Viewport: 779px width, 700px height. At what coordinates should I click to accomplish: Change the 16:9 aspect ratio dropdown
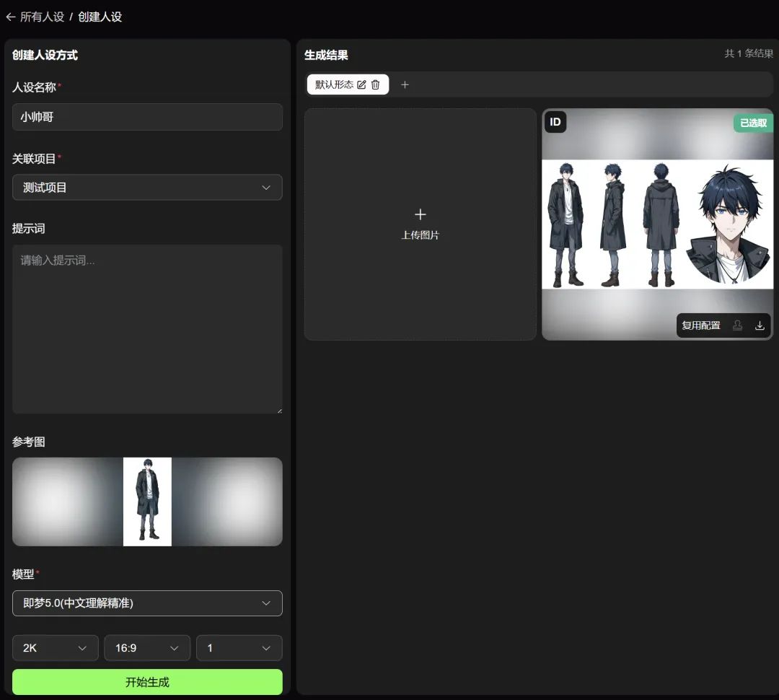pos(147,648)
